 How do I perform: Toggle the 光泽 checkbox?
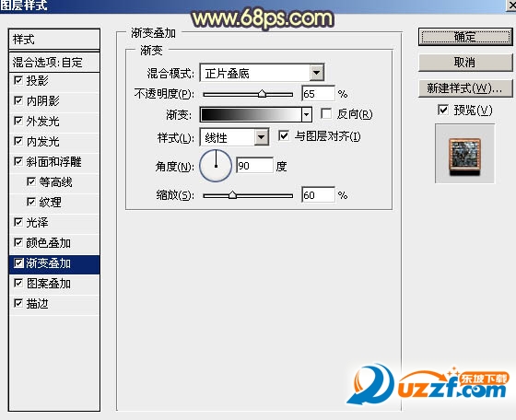18,222
